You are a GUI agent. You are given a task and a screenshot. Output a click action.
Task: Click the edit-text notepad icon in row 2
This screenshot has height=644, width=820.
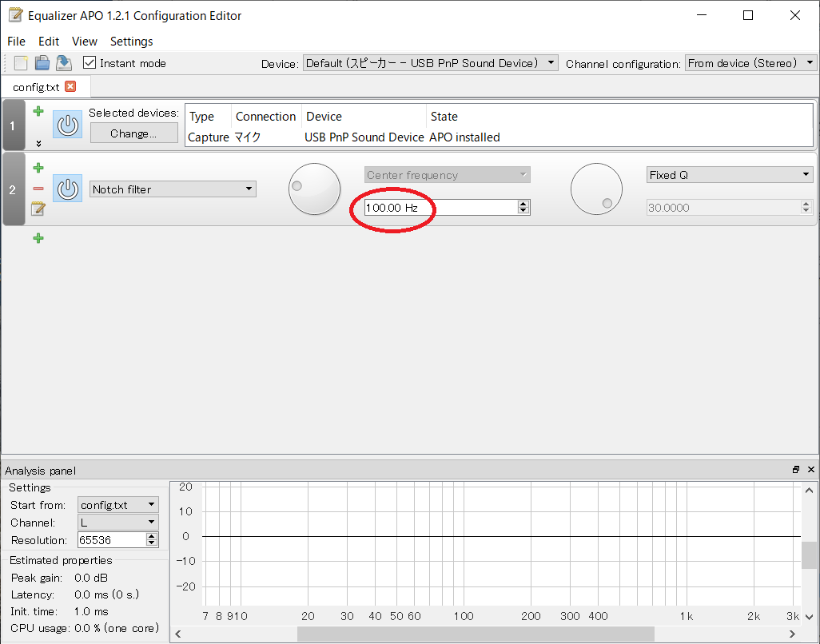[38, 209]
